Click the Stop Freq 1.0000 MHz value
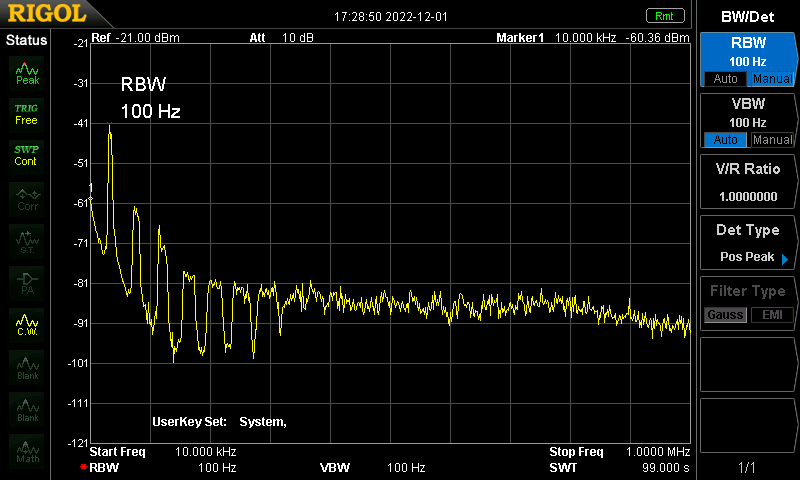 point(658,452)
